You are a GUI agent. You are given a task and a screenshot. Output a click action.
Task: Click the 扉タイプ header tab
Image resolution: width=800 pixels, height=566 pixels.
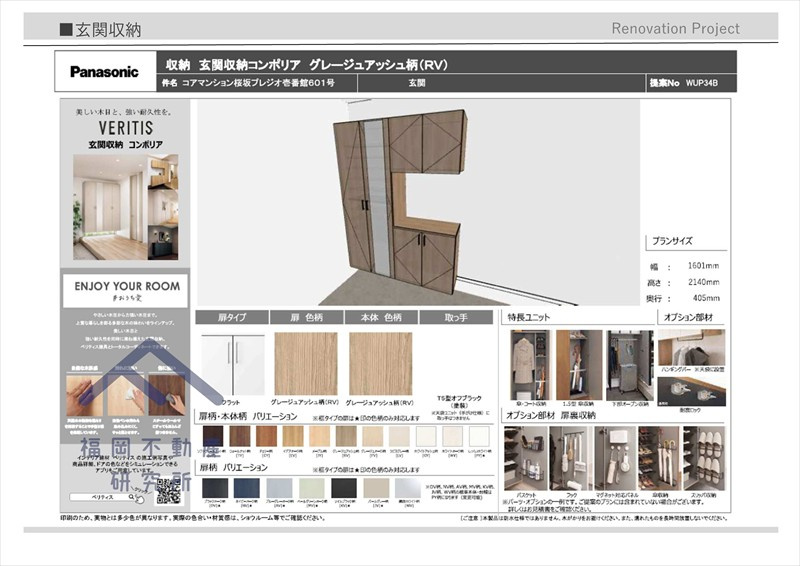click(232, 317)
